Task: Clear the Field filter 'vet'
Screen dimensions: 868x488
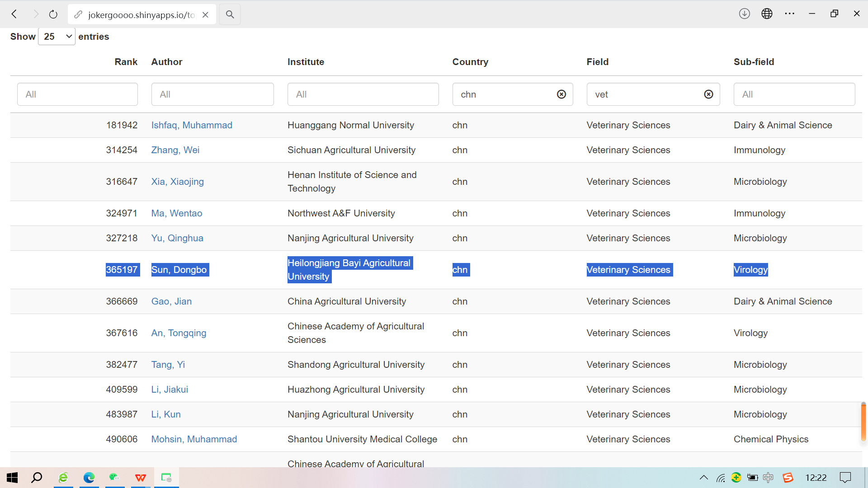Action: (708, 94)
